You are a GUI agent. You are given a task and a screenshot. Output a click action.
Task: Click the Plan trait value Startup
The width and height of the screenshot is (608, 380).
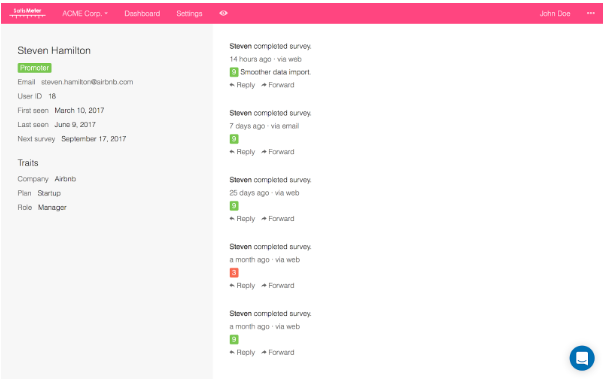[x=49, y=193]
